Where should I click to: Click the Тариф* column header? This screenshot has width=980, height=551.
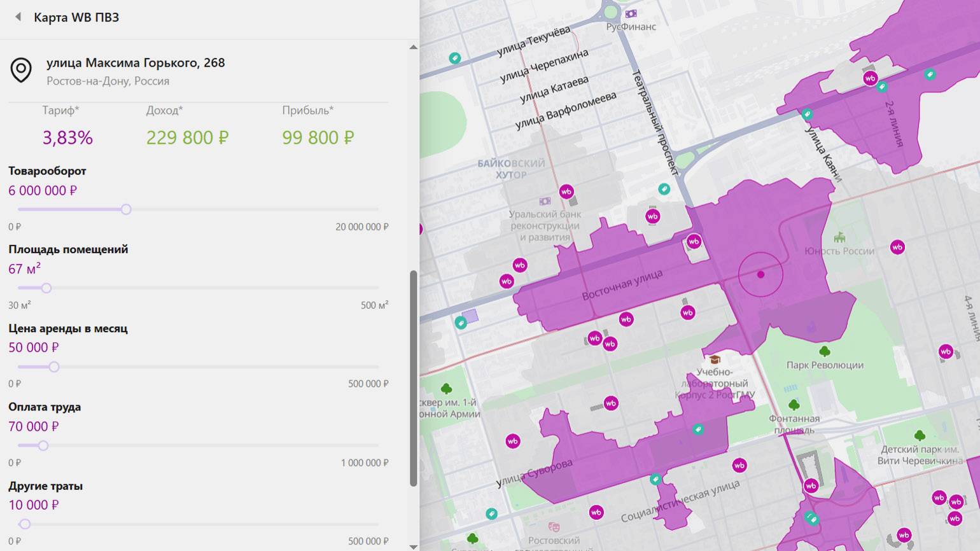[x=60, y=110]
